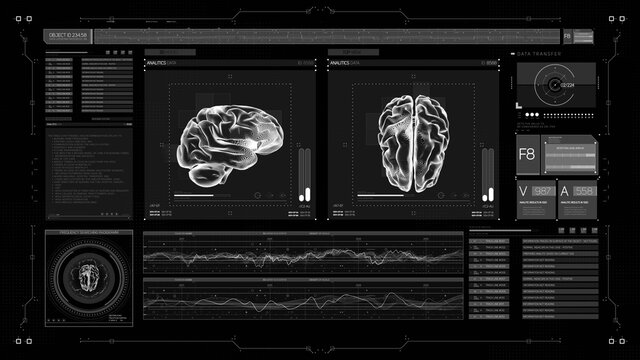Click progress bar under top-view brain
The height and width of the screenshot is (360, 640).
tap(385, 196)
